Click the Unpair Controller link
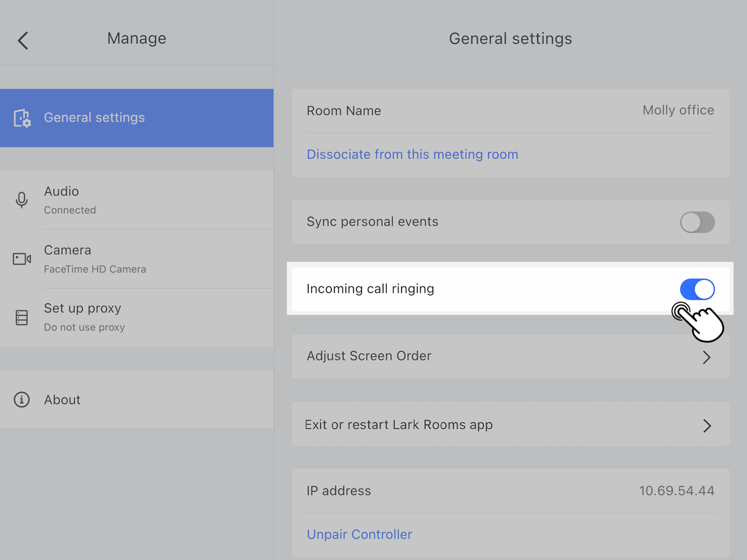The width and height of the screenshot is (747, 560). point(359,534)
